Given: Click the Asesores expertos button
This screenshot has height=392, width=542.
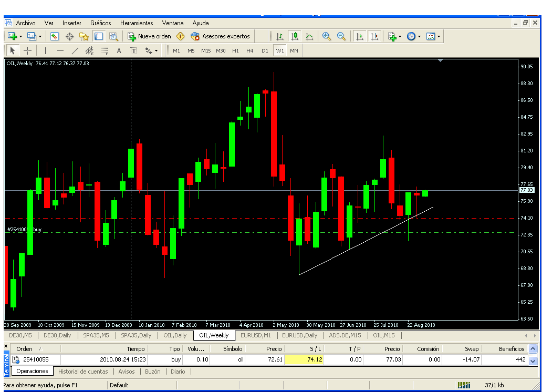Looking at the screenshot, I should pos(220,36).
